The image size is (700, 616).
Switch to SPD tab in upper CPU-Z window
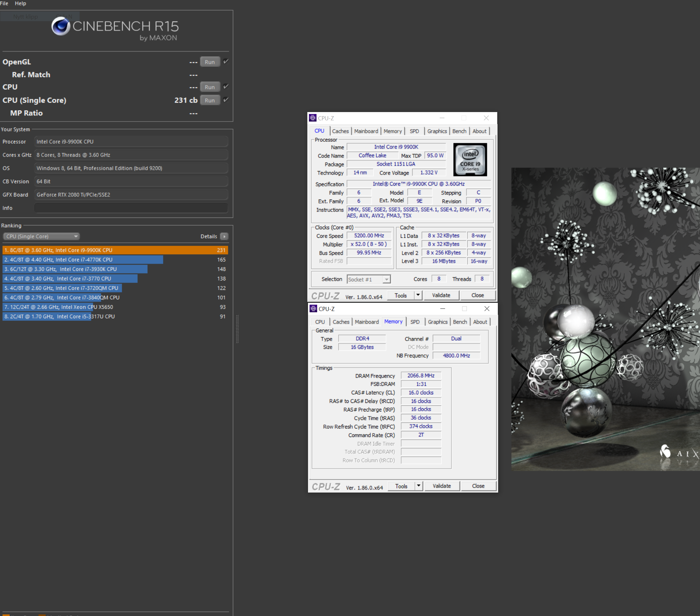coord(414,131)
